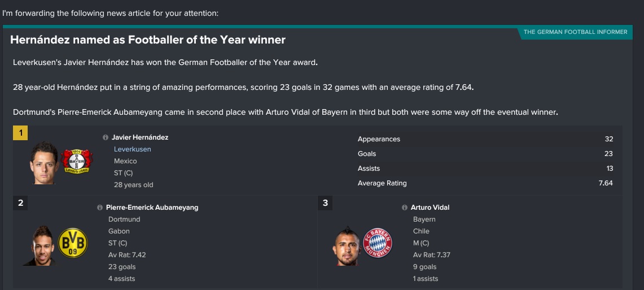Open the FC Bayern München crest

[x=378, y=243]
